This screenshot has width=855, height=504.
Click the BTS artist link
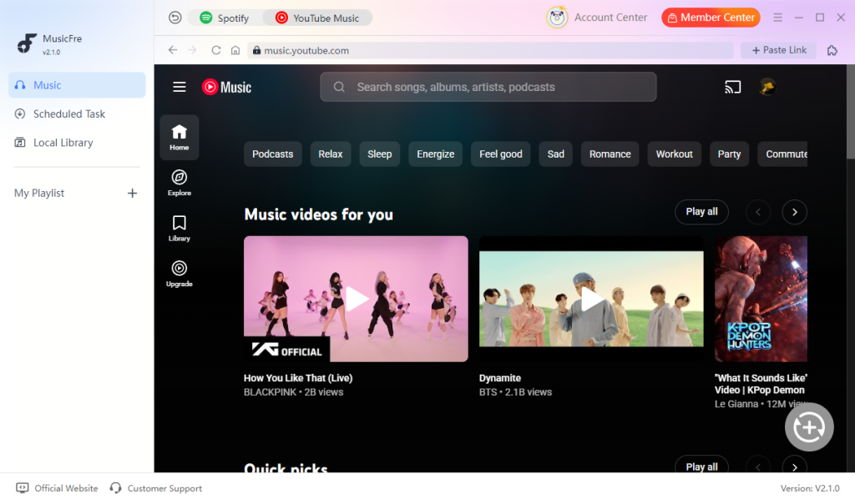pos(488,392)
